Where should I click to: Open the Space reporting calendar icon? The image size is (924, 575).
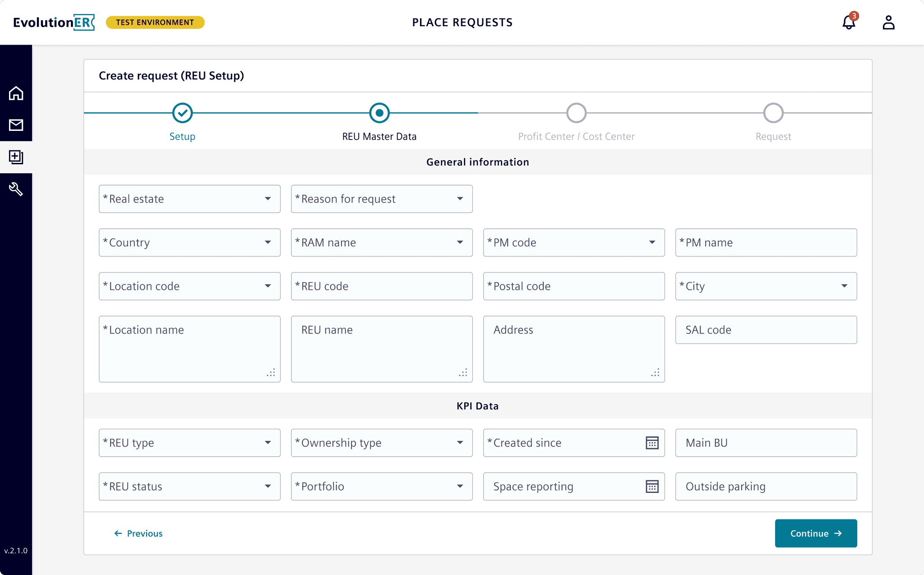coord(652,487)
